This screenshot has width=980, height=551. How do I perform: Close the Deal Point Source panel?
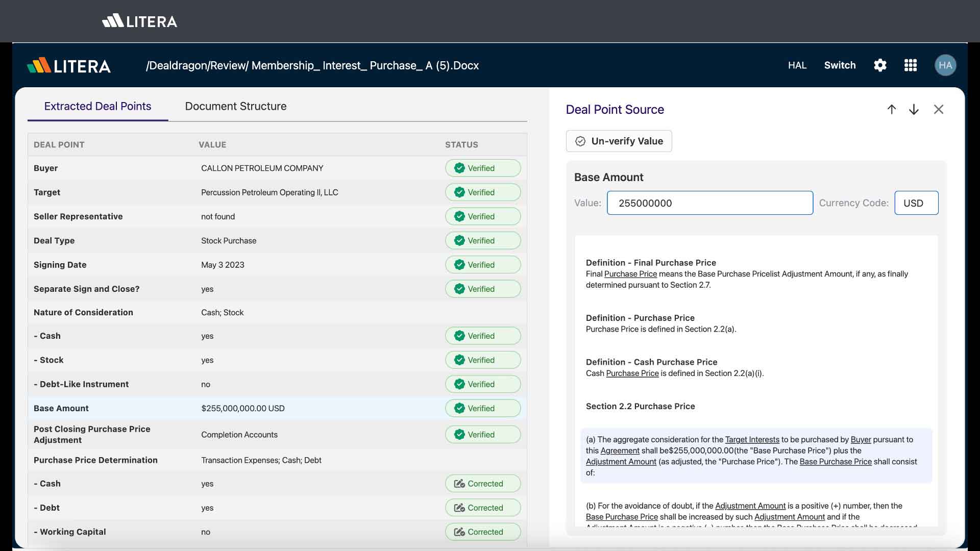(x=939, y=110)
